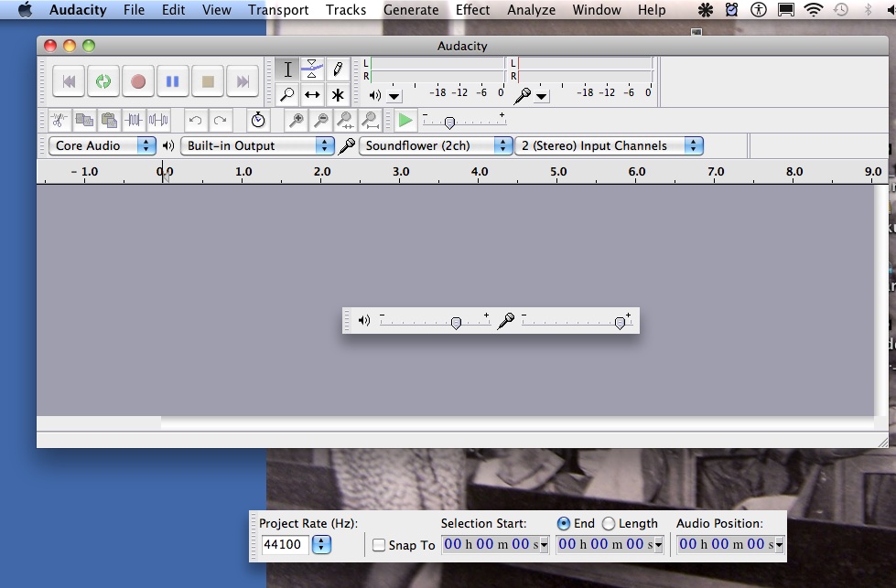Click the Fit Selection zoom icon

[346, 120]
